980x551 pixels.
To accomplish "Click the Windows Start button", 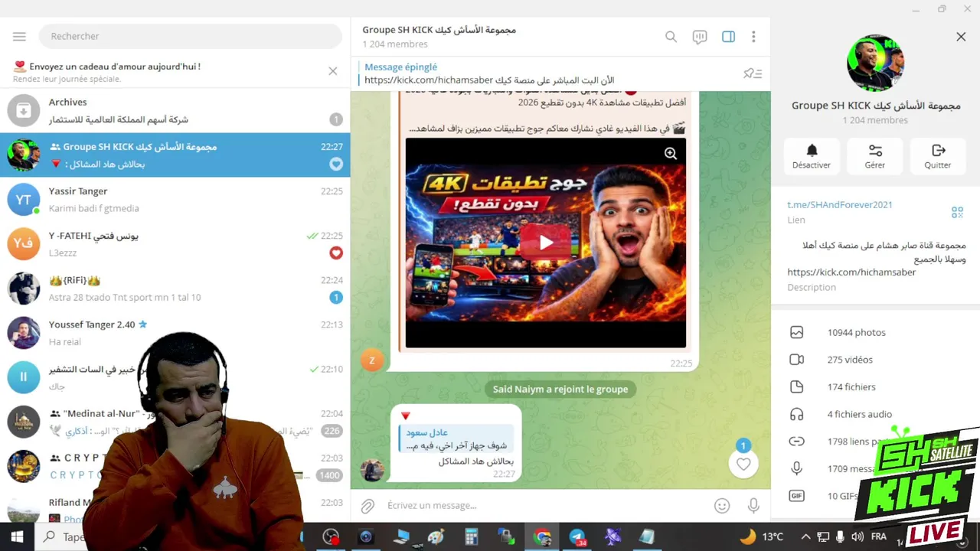I will coord(17,536).
